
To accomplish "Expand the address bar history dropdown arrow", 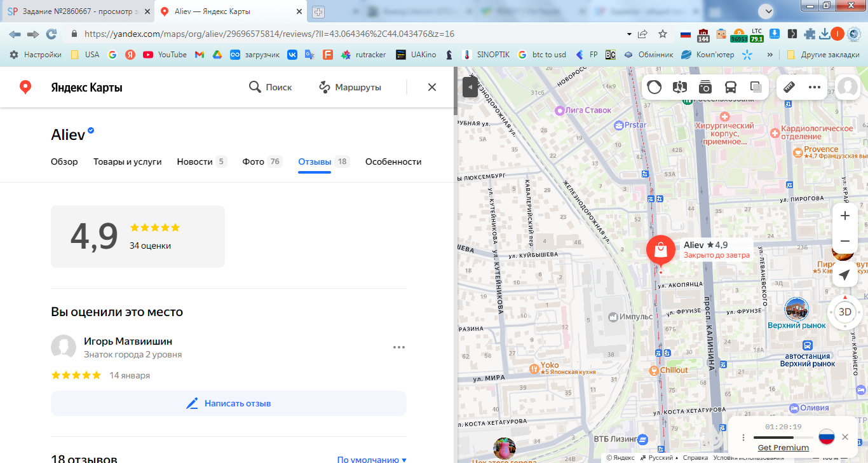I will pos(629,34).
